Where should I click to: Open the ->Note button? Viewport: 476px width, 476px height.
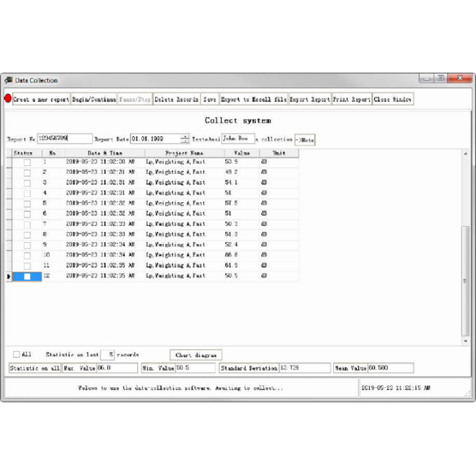tap(305, 140)
